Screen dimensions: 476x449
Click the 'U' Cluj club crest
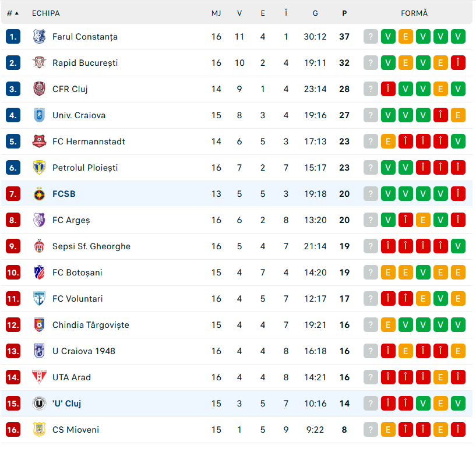tap(39, 404)
